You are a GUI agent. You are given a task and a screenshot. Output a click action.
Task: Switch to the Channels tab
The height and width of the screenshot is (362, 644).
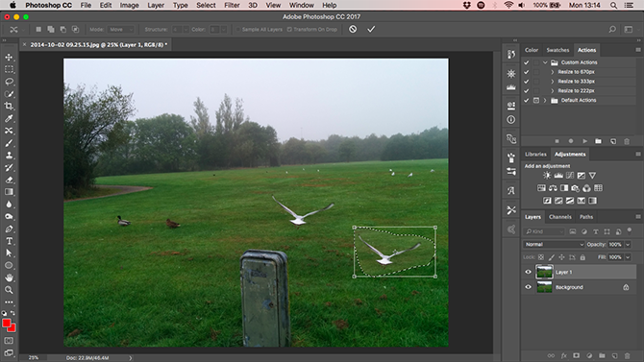[559, 217]
